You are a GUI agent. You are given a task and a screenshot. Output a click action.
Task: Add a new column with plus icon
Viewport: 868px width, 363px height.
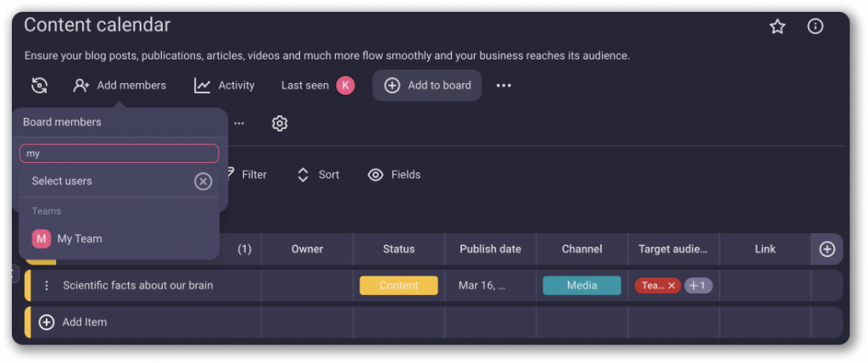pyautogui.click(x=827, y=249)
